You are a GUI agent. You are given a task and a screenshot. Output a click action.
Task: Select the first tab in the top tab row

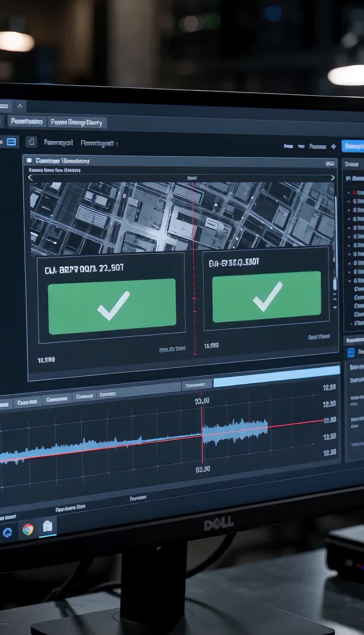tap(26, 121)
